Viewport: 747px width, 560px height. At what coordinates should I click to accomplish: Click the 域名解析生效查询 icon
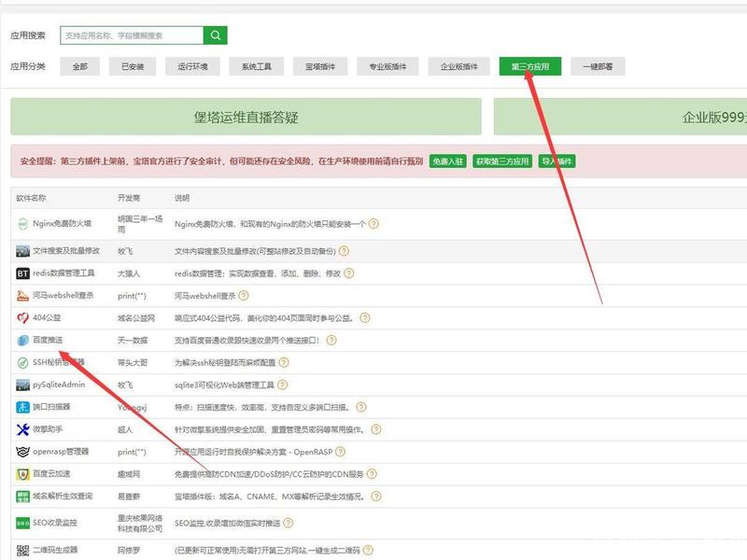pyautogui.click(x=22, y=497)
